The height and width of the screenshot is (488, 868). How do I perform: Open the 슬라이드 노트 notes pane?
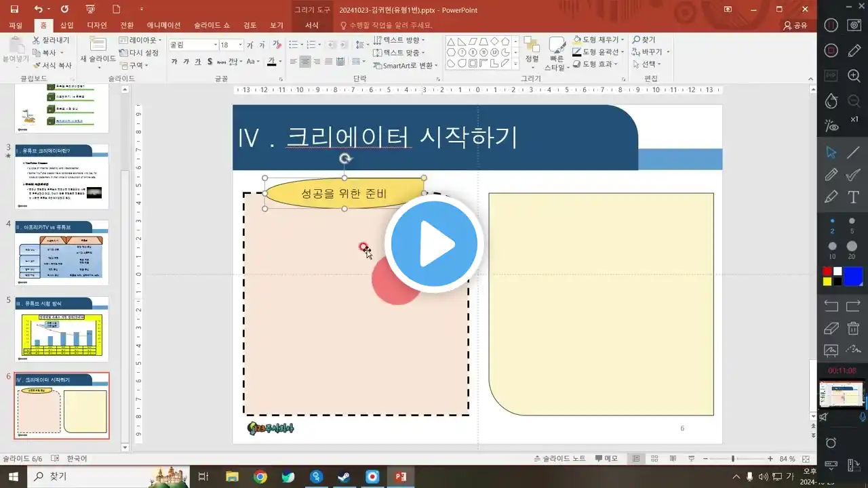(x=559, y=459)
